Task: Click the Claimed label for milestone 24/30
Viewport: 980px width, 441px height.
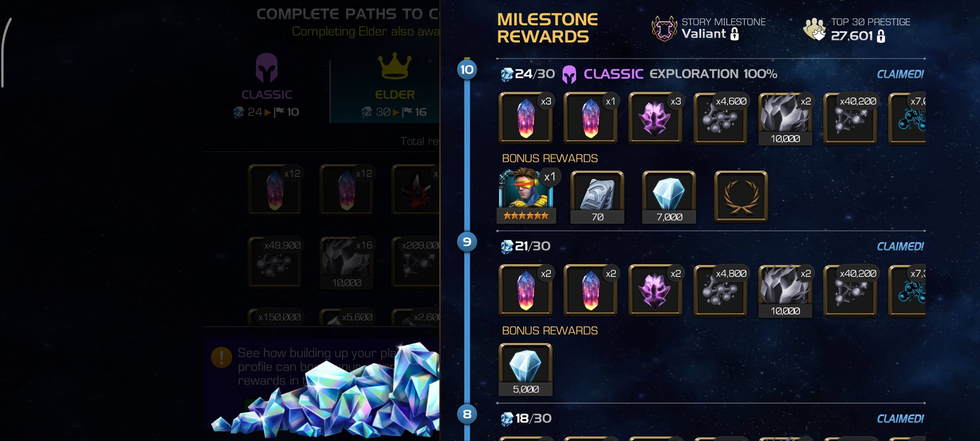Action: pos(900,74)
